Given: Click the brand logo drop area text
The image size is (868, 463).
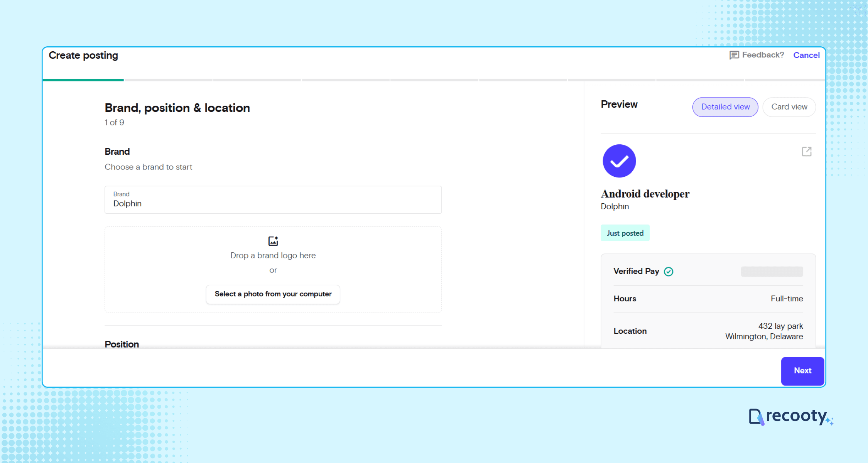Looking at the screenshot, I should (x=273, y=255).
